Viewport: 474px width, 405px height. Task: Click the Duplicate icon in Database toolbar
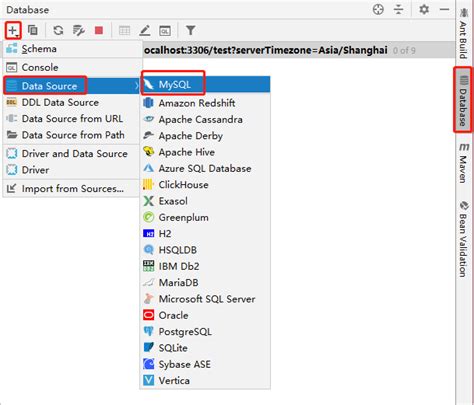pos(33,30)
